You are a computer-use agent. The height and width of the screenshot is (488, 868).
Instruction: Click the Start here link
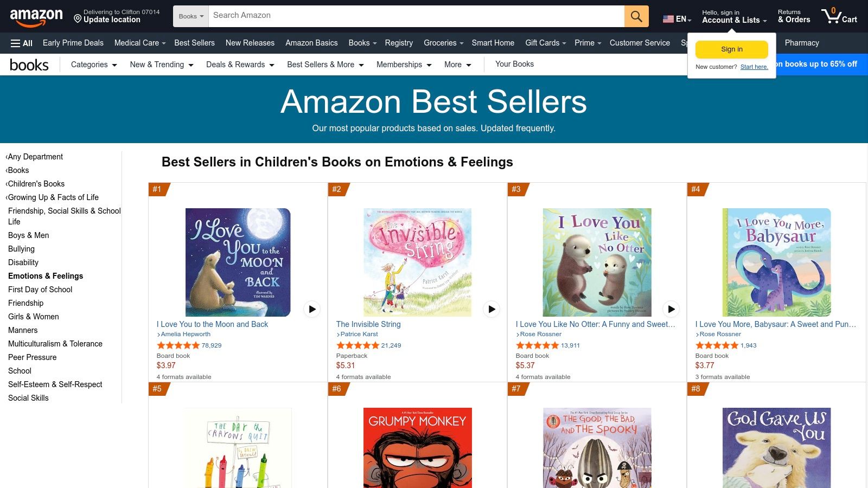tap(754, 67)
